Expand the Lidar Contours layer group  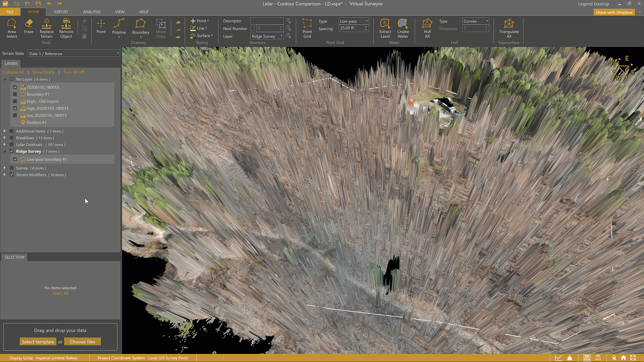click(4, 144)
